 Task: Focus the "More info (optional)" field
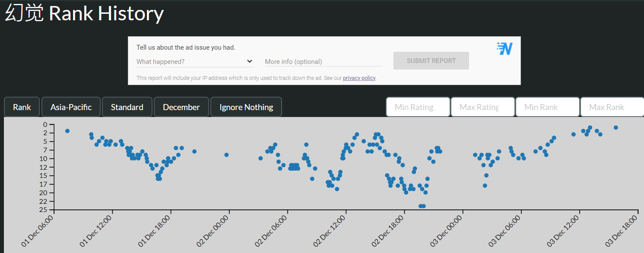[324, 61]
